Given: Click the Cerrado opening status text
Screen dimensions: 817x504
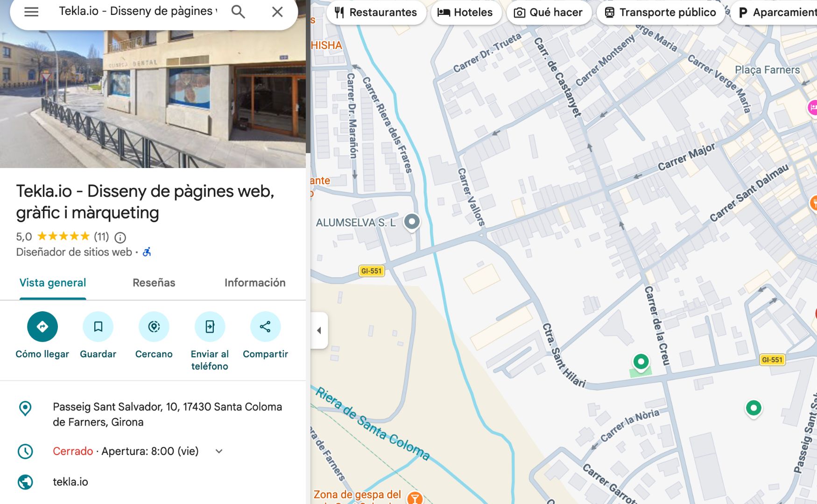Looking at the screenshot, I should coord(73,451).
